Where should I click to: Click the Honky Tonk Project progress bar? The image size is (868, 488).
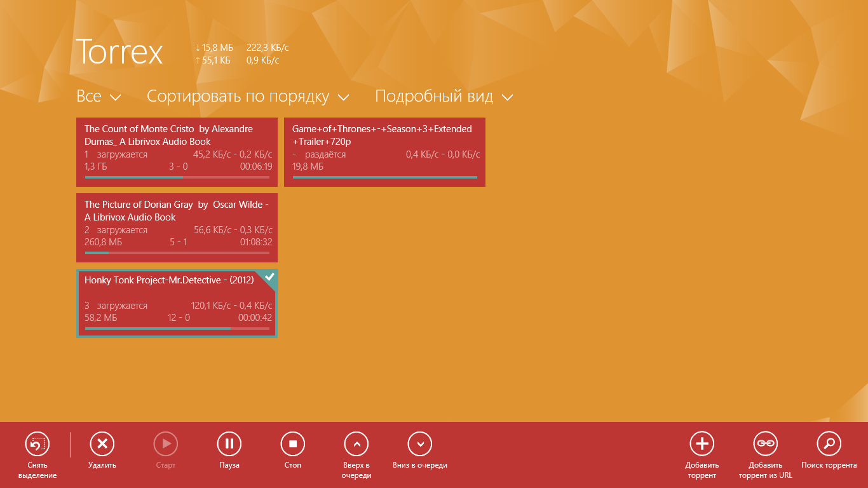(x=177, y=329)
